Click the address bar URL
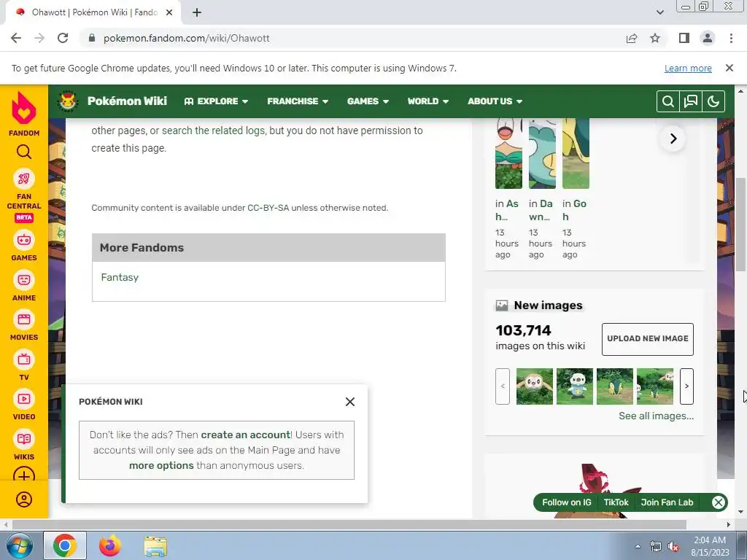Screen dimensions: 747x560 click(x=186, y=38)
